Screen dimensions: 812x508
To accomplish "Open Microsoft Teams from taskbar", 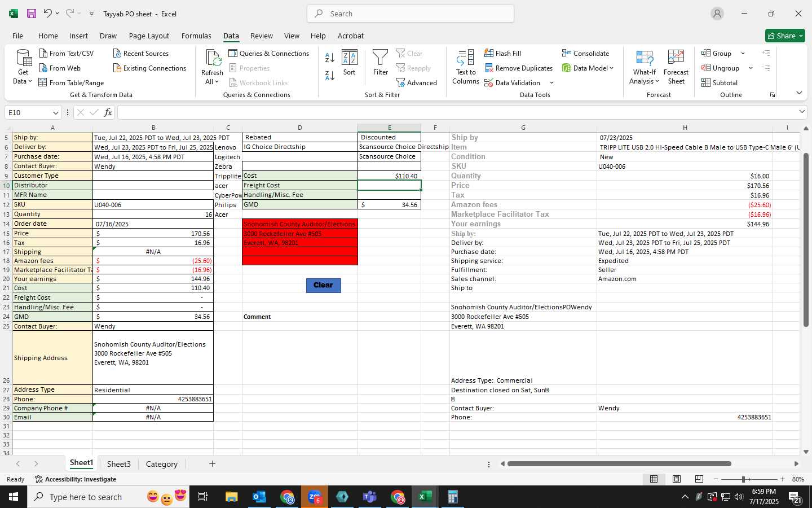I will (369, 497).
